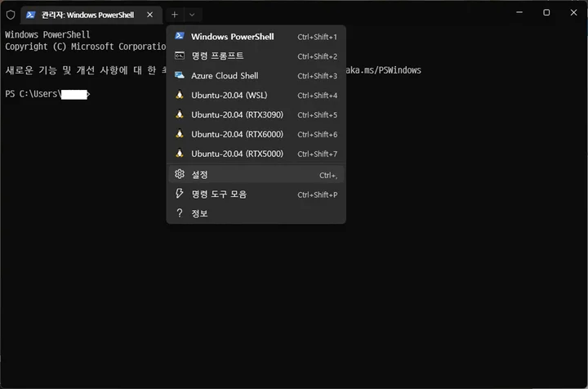
Task: Choose Ubuntu-20.04 (RTX5000) profile
Action: point(237,154)
